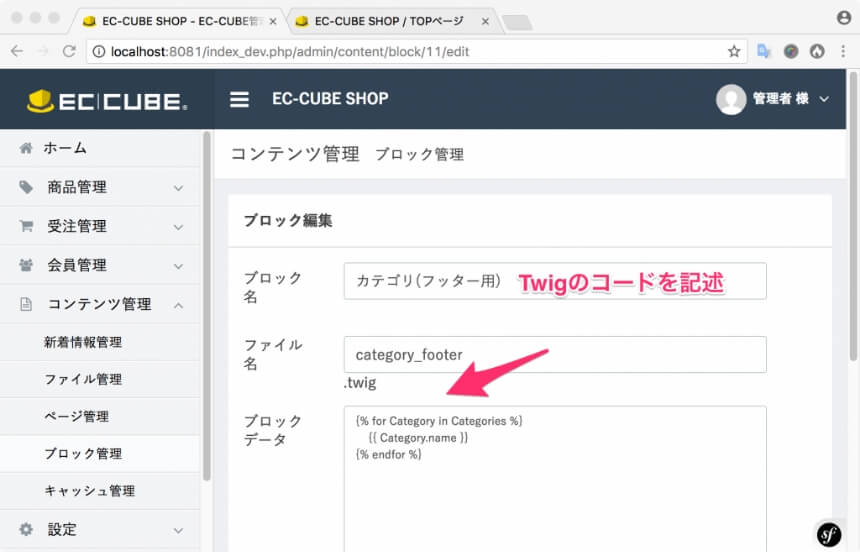
Task: Click the ブロック管理 subtitle beside page title
Action: (420, 155)
